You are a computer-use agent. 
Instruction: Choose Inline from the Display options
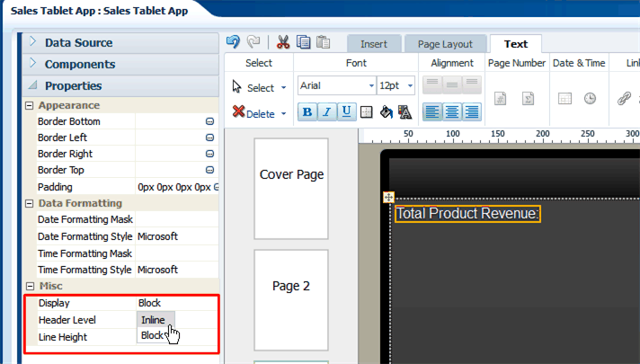coord(154,320)
